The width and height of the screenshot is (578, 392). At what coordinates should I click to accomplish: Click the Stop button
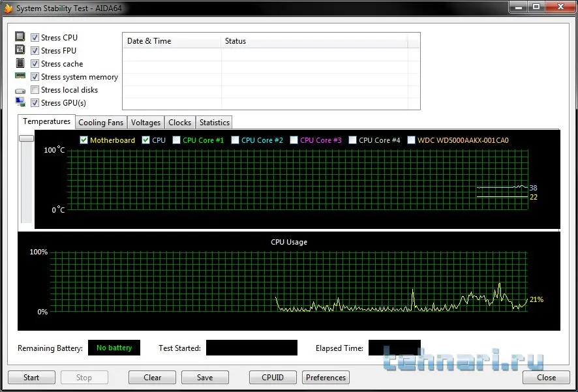coord(84,377)
